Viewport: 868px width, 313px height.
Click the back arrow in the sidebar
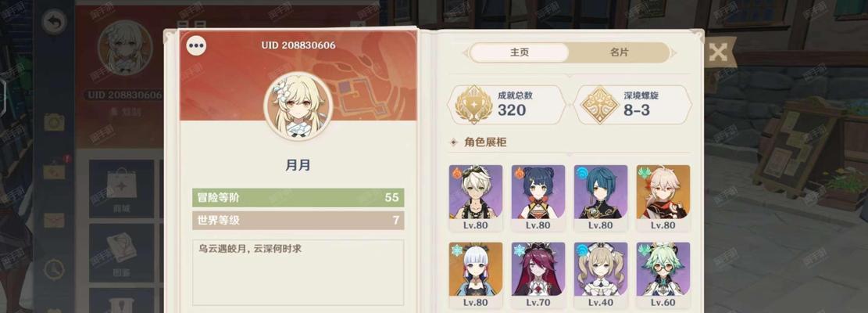54,22
